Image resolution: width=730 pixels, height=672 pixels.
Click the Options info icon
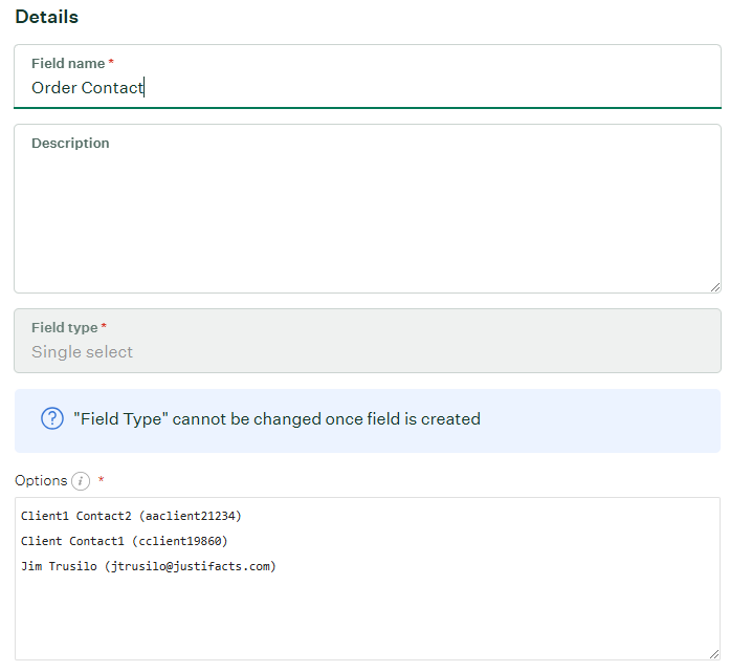81,481
